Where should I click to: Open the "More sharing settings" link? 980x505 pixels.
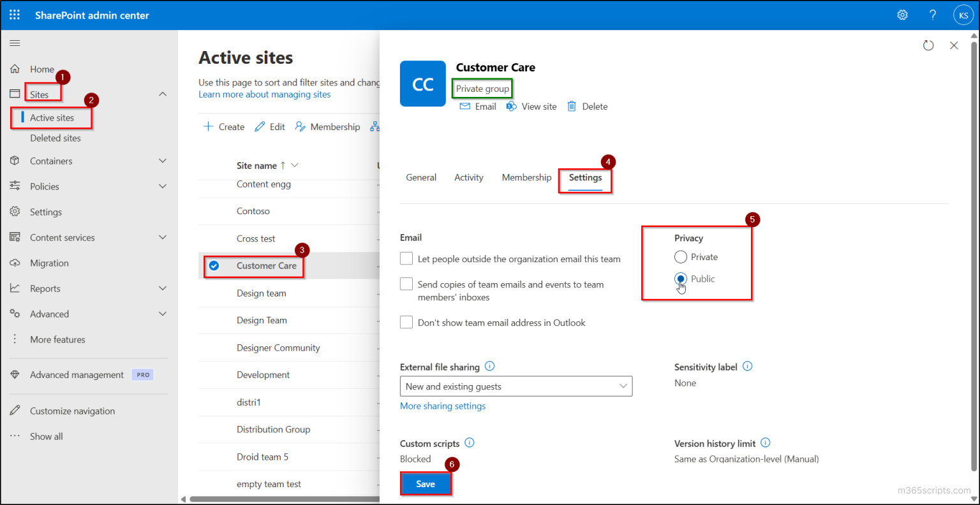pyautogui.click(x=442, y=406)
